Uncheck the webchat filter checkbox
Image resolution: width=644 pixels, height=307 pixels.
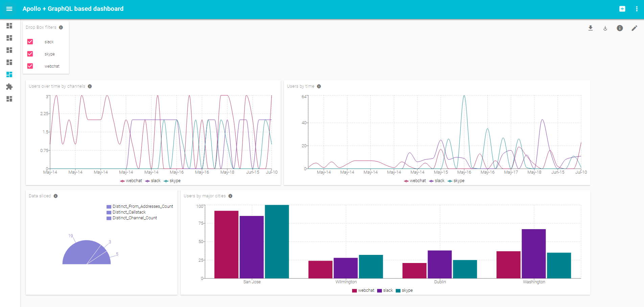[30, 66]
